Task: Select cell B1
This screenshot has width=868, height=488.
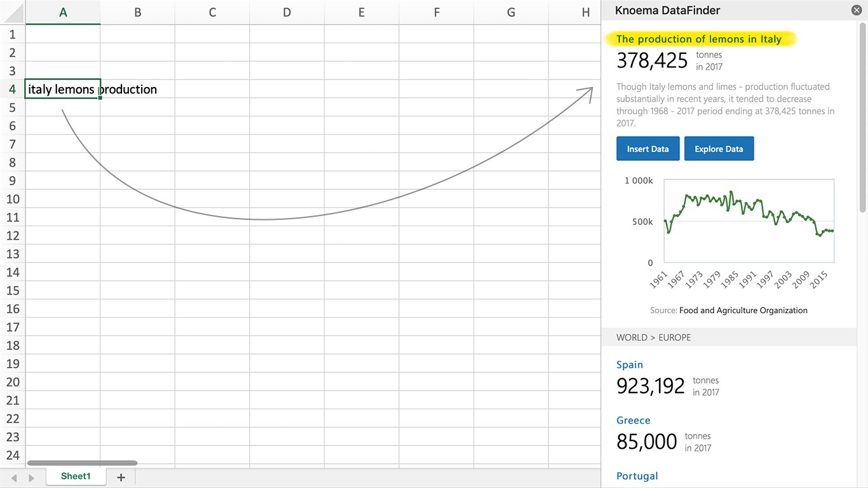Action: point(137,34)
